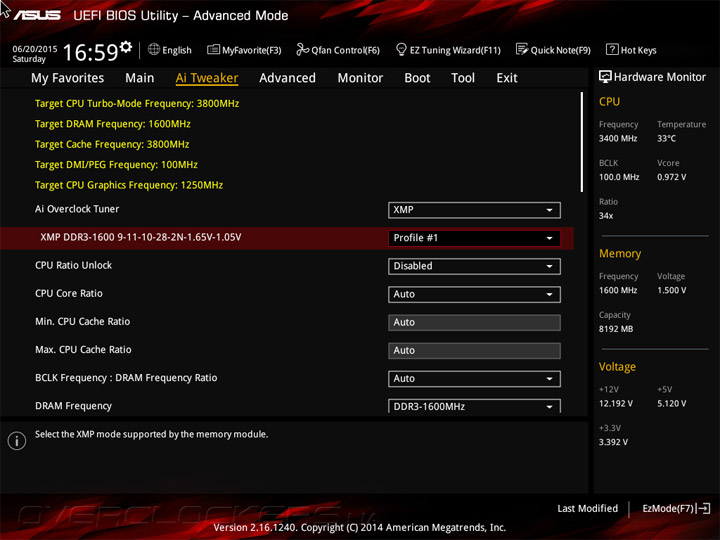Open the My Favorites tab
The width and height of the screenshot is (720, 540).
pyautogui.click(x=68, y=78)
